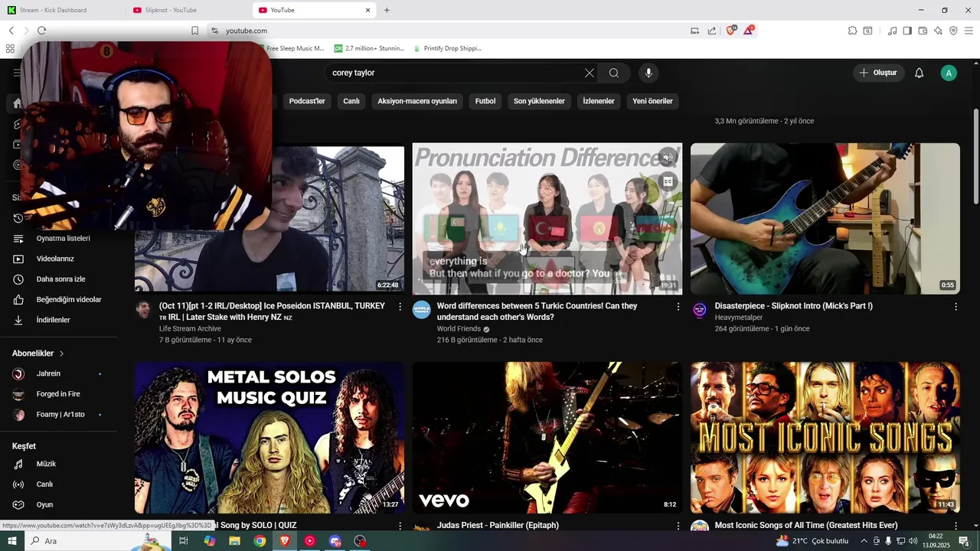Open more options for Judas Priest Painkiller
980x551 pixels.
click(x=678, y=527)
